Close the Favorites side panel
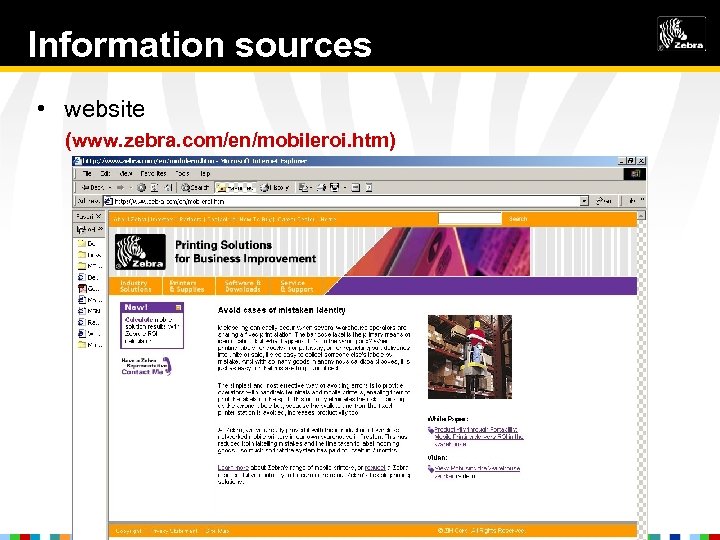 pyautogui.click(x=98, y=216)
